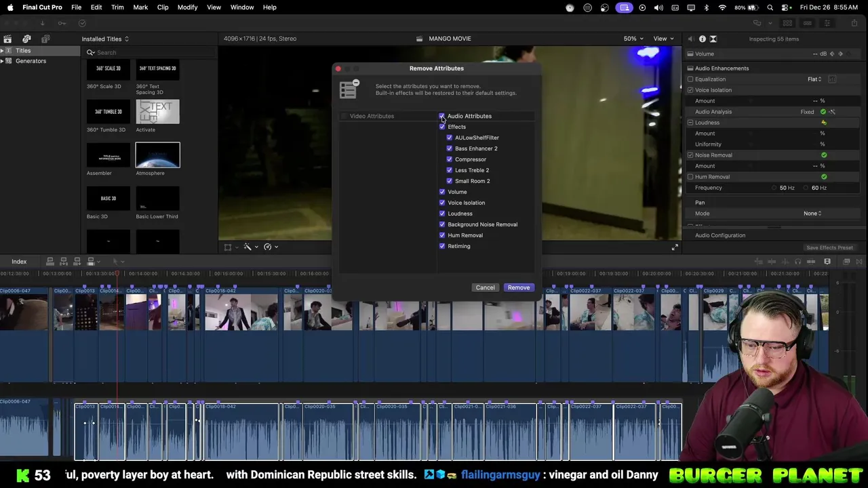Viewport: 868px width, 488px height.
Task: Uncheck the Volume attribute checkbox
Action: (442, 192)
